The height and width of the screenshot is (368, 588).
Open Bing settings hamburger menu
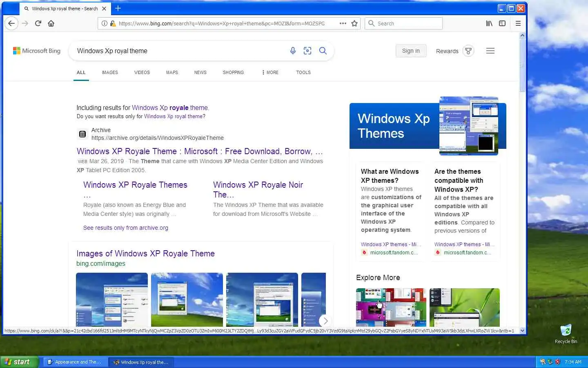pos(490,51)
